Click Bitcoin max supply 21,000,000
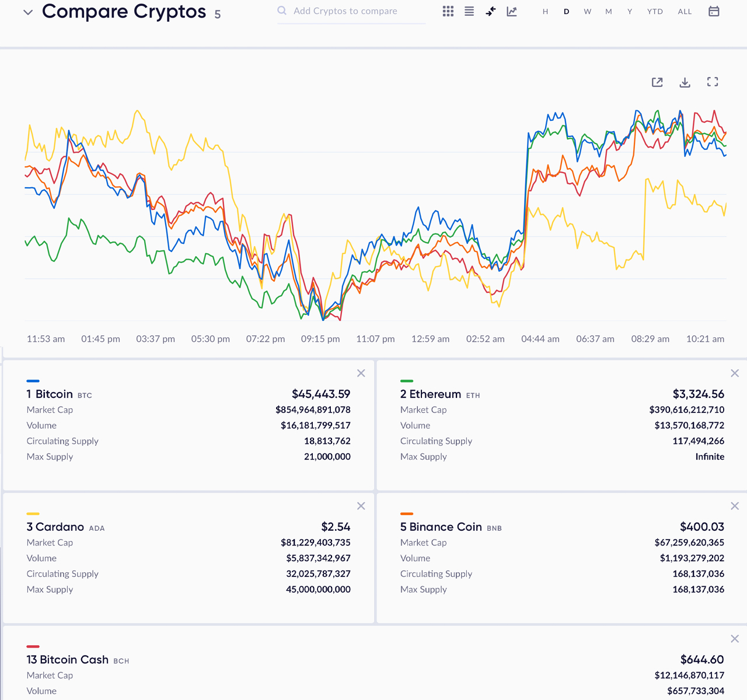Image resolution: width=747 pixels, height=700 pixels. point(327,457)
